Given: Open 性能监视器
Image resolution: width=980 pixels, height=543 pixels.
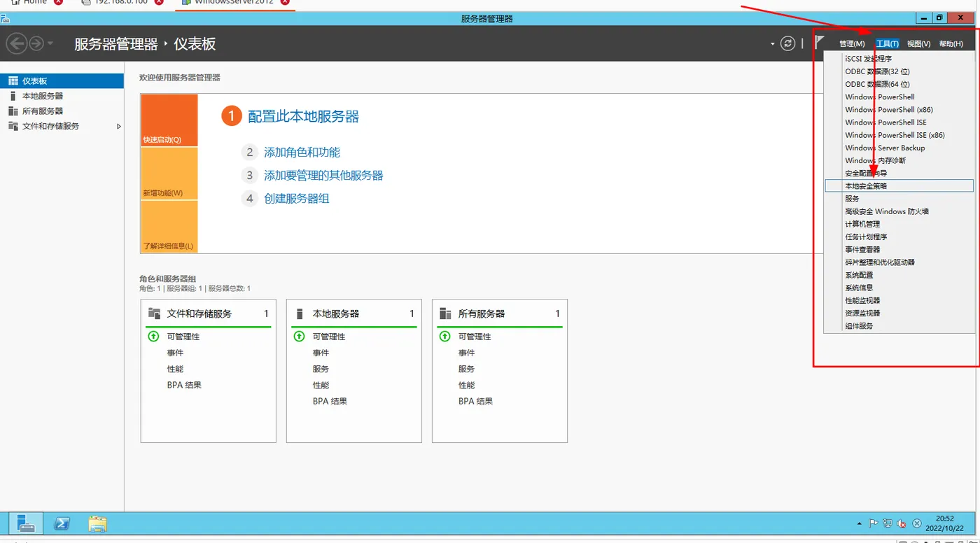Looking at the screenshot, I should [899, 300].
